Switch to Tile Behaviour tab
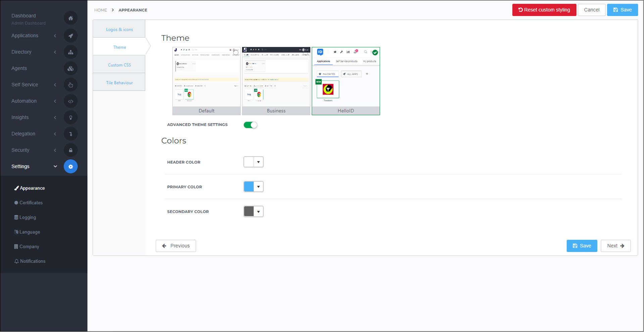644x332 pixels. pos(119,83)
